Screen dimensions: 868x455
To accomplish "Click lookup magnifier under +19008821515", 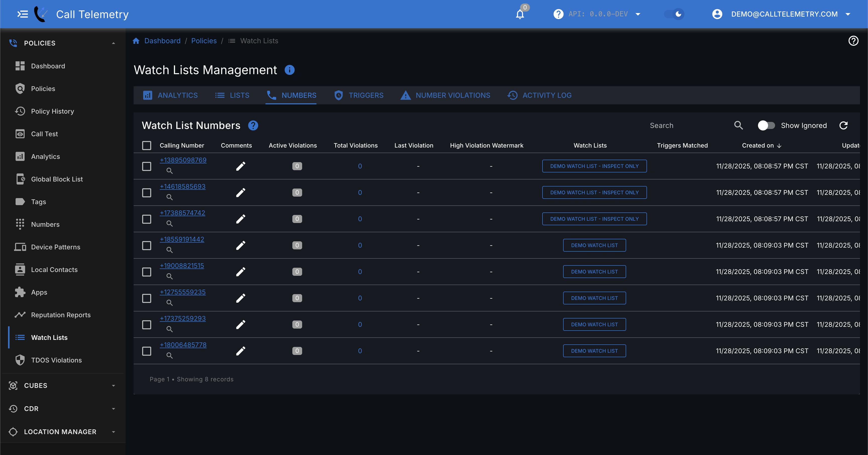I will click(x=170, y=277).
